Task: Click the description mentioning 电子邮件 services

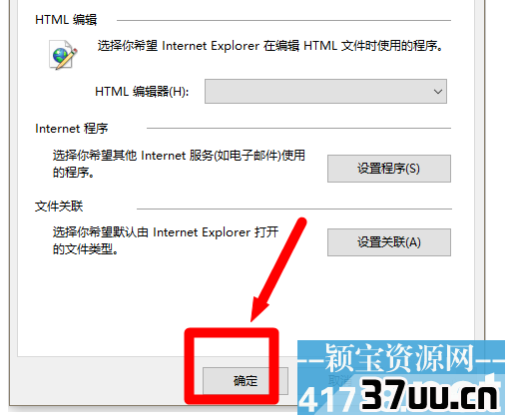Action: (x=179, y=164)
